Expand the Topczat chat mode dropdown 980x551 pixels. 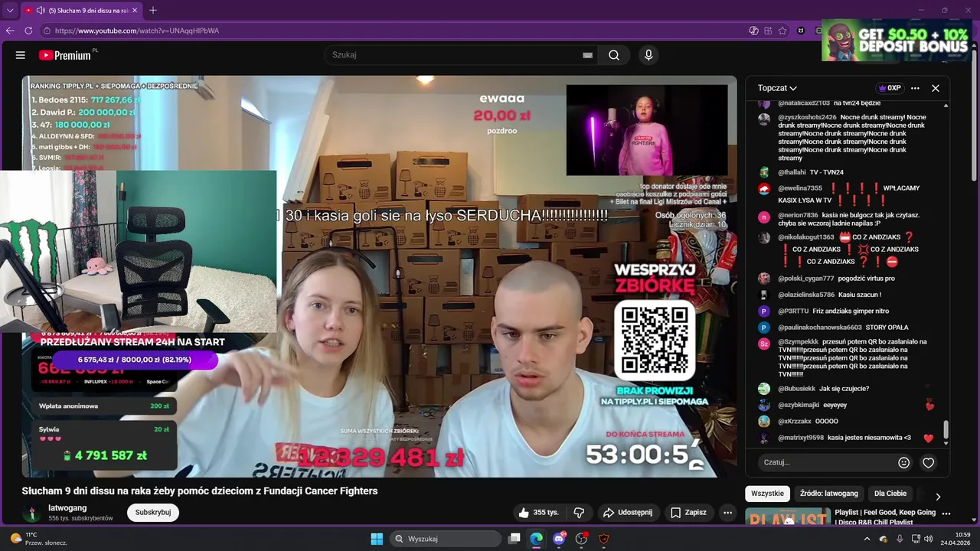pyautogui.click(x=777, y=88)
